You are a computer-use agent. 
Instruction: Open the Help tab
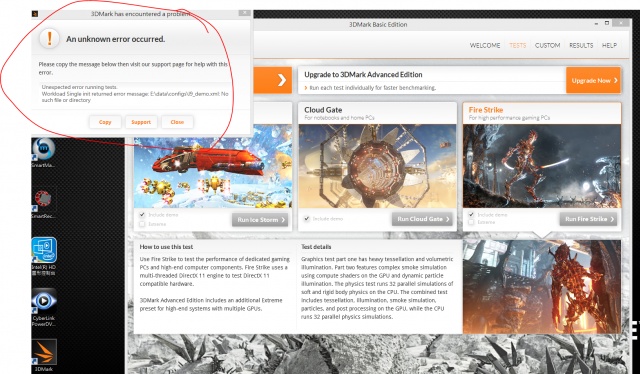(x=609, y=45)
